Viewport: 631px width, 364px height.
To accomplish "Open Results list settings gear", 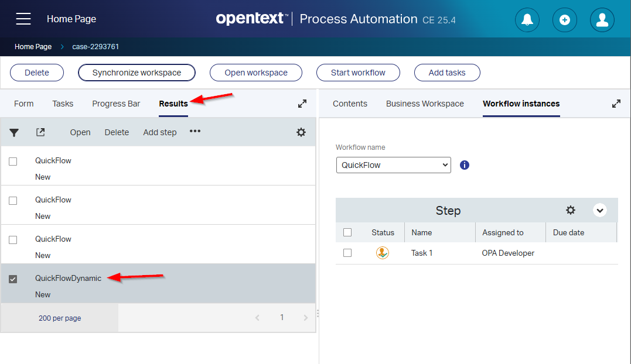I will point(301,132).
